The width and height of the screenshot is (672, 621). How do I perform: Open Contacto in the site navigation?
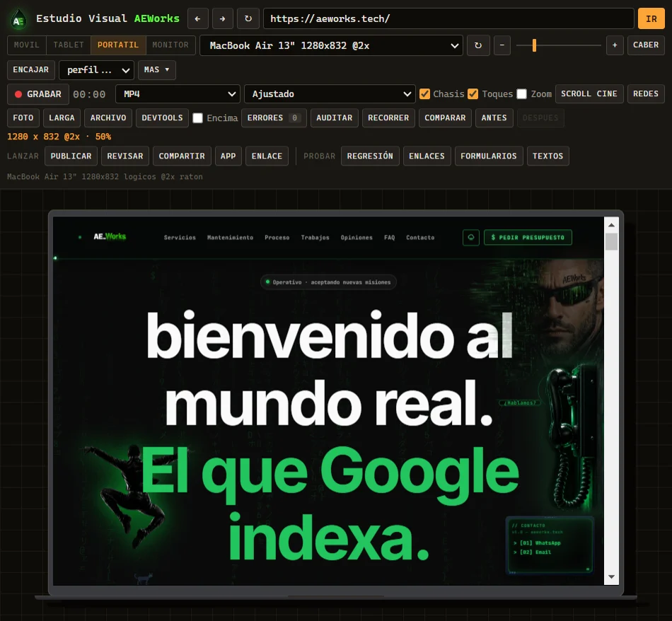420,238
